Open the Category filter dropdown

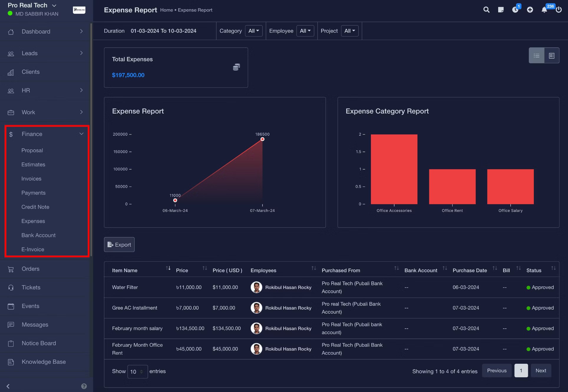point(253,31)
